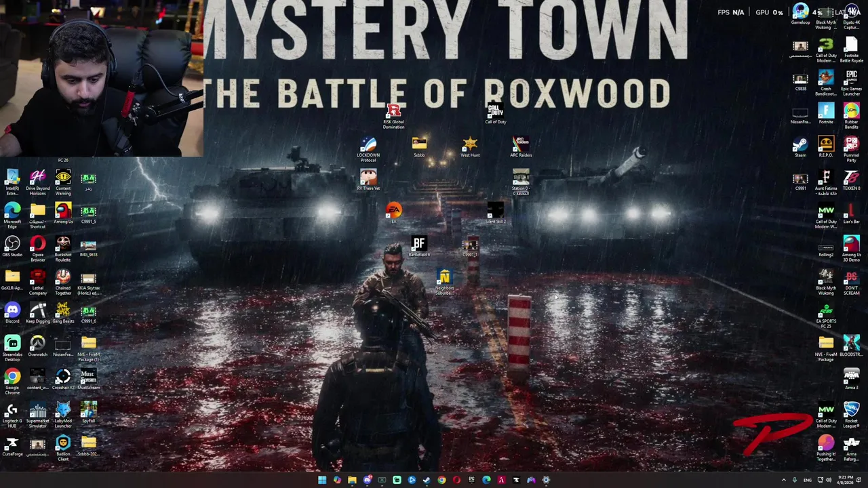Select the Drive Beyond Horizons icon
The width and height of the screenshot is (868, 488).
(x=38, y=182)
